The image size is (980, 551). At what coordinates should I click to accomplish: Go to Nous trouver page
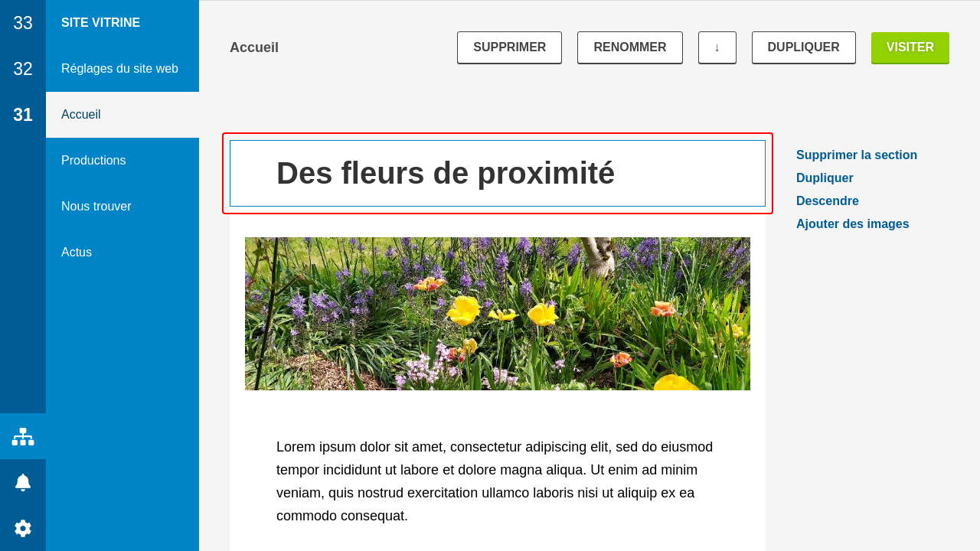point(96,207)
